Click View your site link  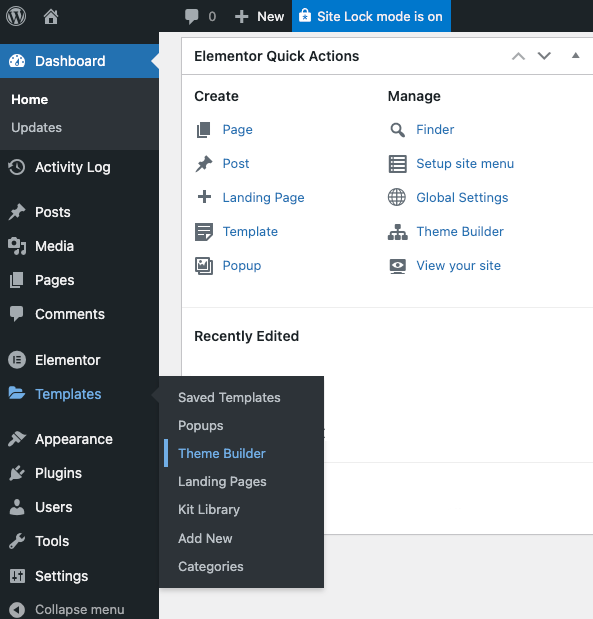(458, 266)
